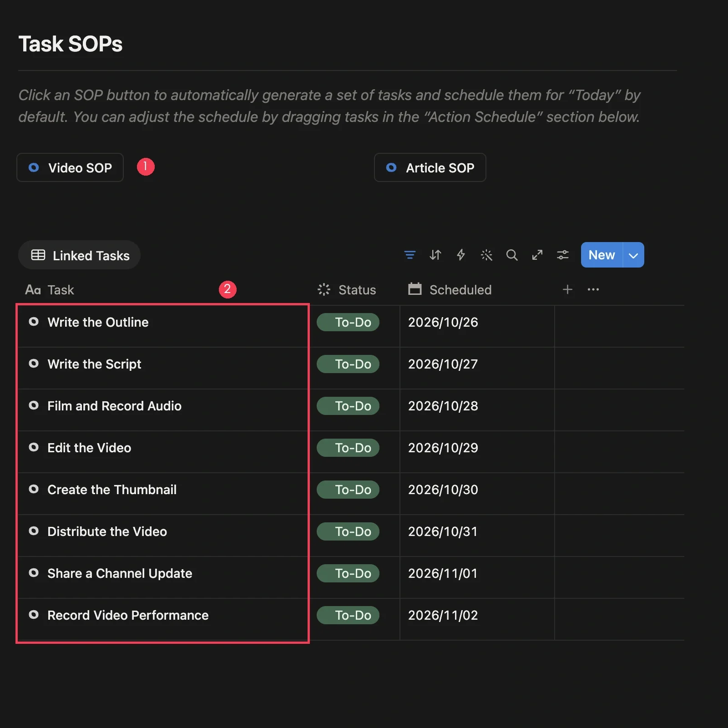Change To-Do status of Edit the Video
Viewport: 728px width, 728px height.
click(348, 448)
